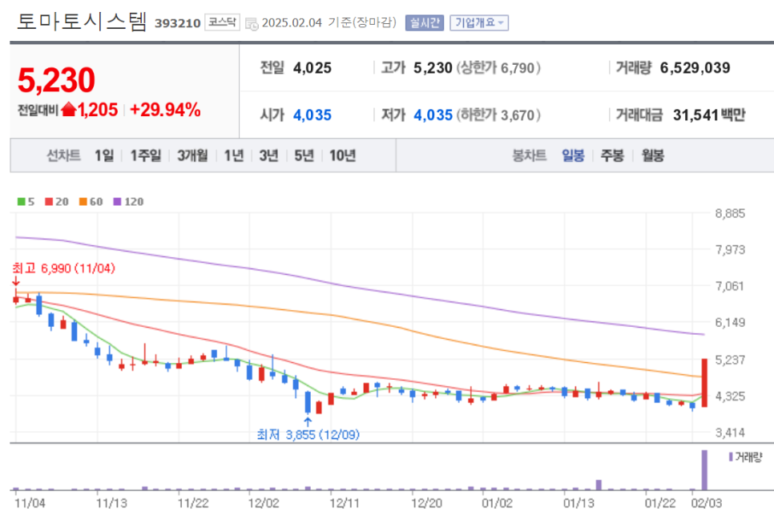
Task: Show the 3년 line chart
Action: pyautogui.click(x=269, y=156)
